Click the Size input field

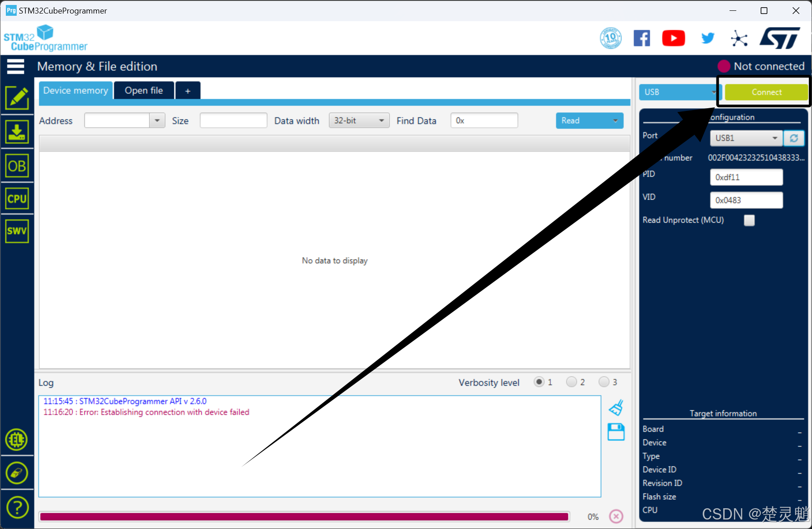coord(233,120)
